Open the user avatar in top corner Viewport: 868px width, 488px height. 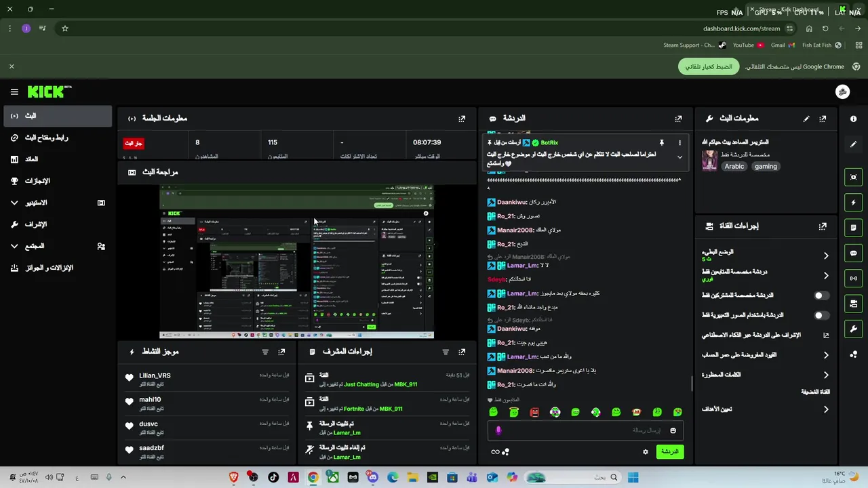[x=842, y=92]
